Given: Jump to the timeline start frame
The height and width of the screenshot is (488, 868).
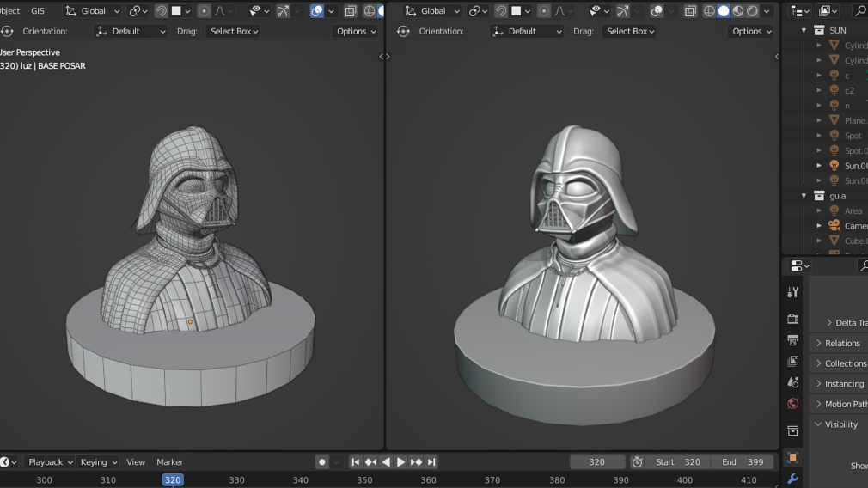Looking at the screenshot, I should pos(356,462).
